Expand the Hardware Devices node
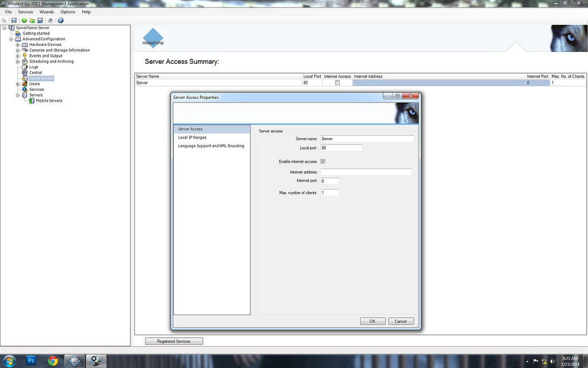Image resolution: width=588 pixels, height=368 pixels. (18, 45)
